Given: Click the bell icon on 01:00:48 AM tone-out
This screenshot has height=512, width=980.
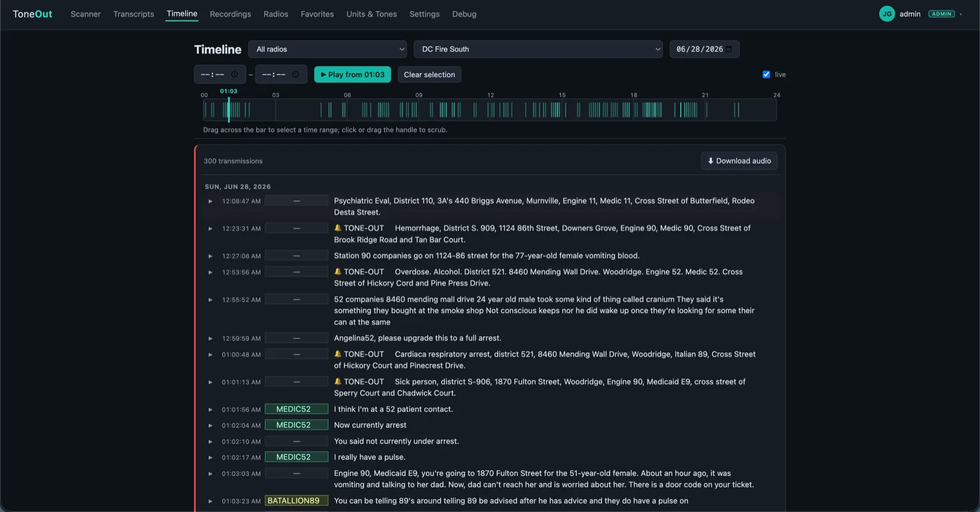Looking at the screenshot, I should [x=338, y=354].
